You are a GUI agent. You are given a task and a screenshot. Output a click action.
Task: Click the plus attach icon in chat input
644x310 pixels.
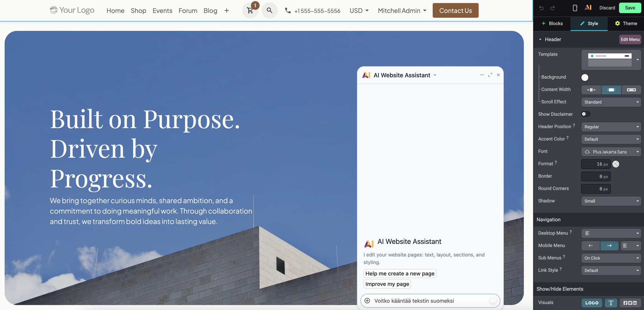click(x=367, y=301)
